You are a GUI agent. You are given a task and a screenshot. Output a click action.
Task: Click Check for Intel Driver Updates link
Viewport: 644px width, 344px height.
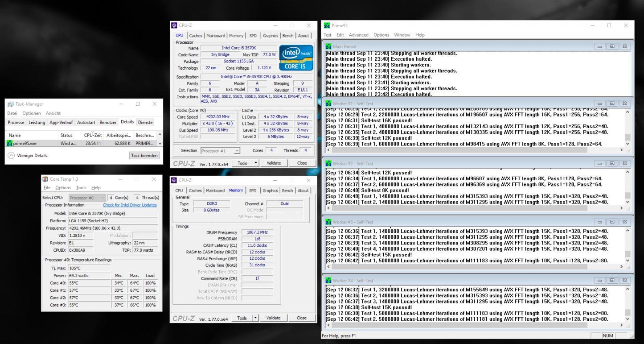(130, 205)
